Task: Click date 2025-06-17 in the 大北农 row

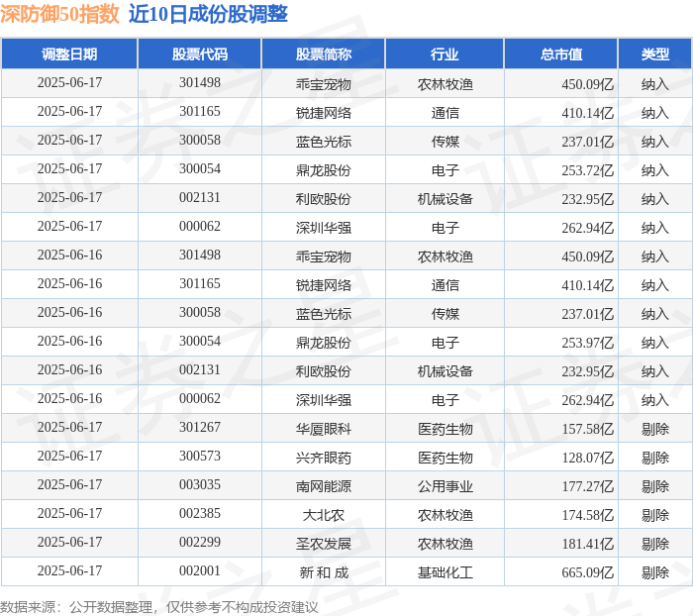Action: [x=70, y=513]
